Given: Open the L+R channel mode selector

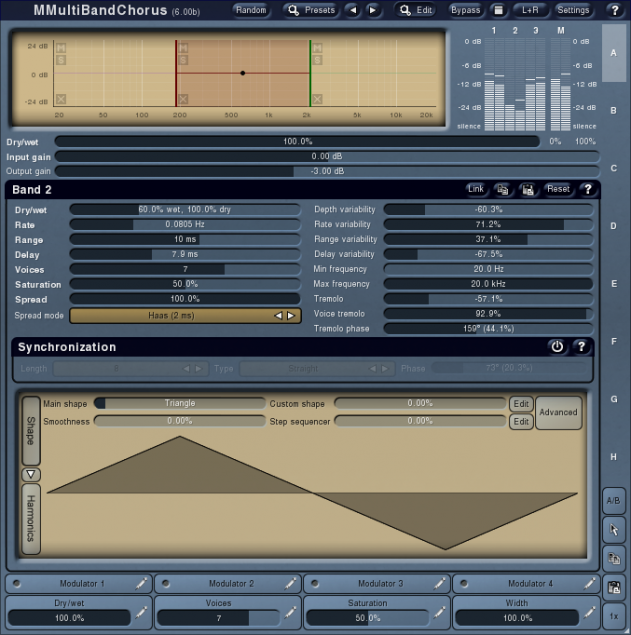Looking at the screenshot, I should click(530, 10).
